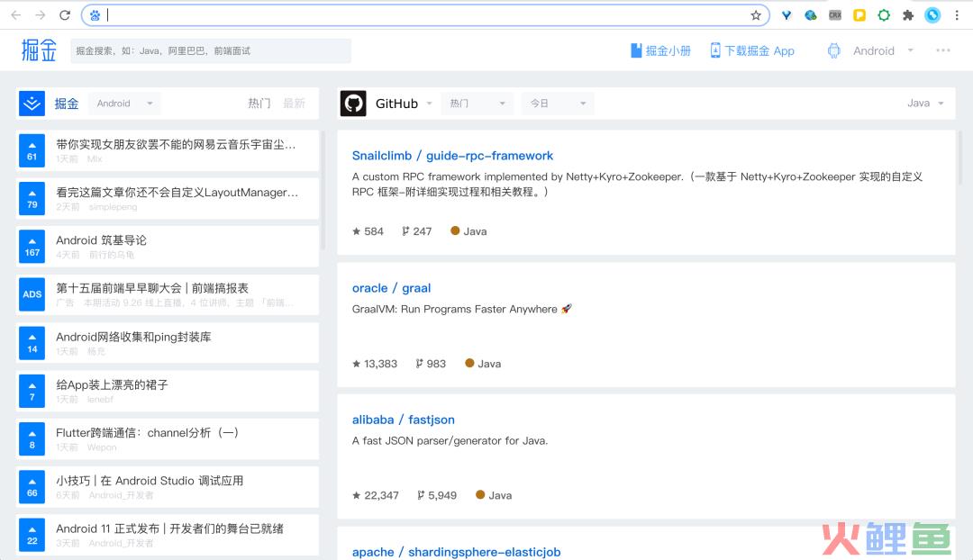
Task: Upvote the article with 66 votes
Action: 32,487
